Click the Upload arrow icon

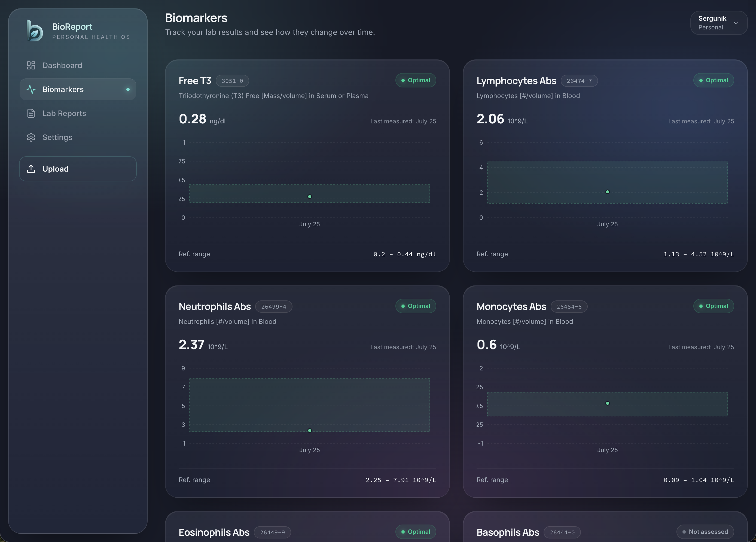[31, 169]
